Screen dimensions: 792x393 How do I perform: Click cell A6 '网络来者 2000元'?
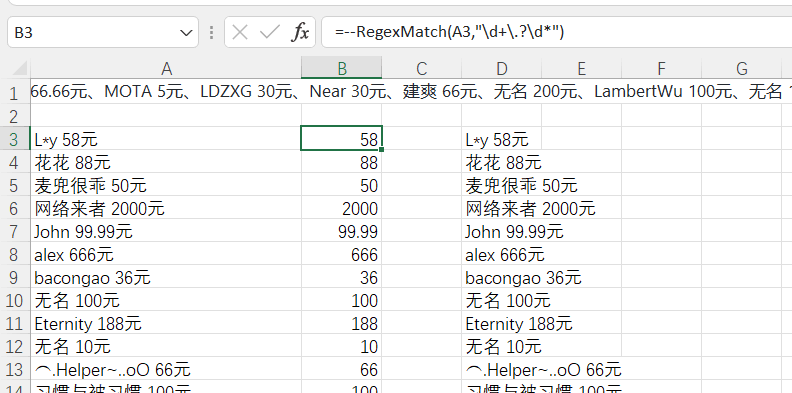(166, 208)
